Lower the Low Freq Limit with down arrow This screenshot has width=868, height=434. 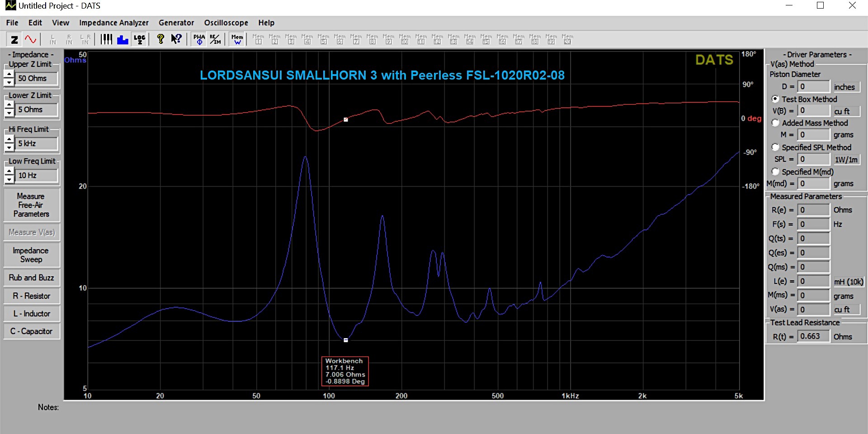9,179
